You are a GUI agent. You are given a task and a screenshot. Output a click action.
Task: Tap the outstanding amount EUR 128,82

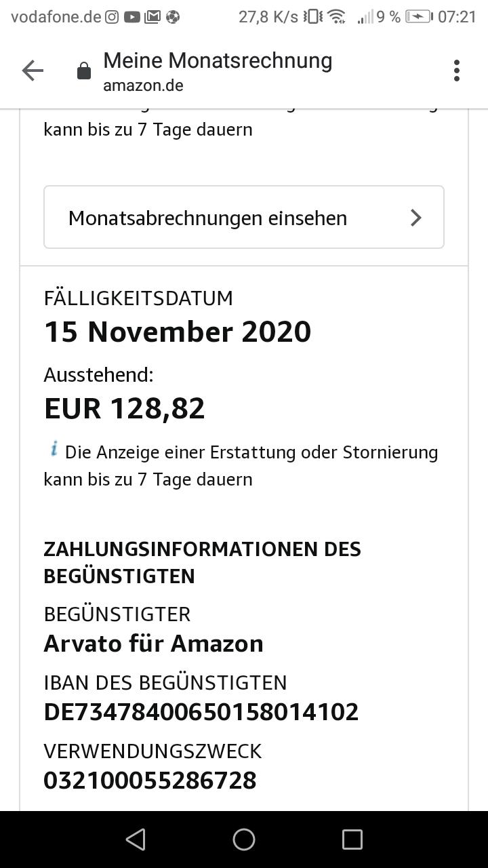pos(124,408)
